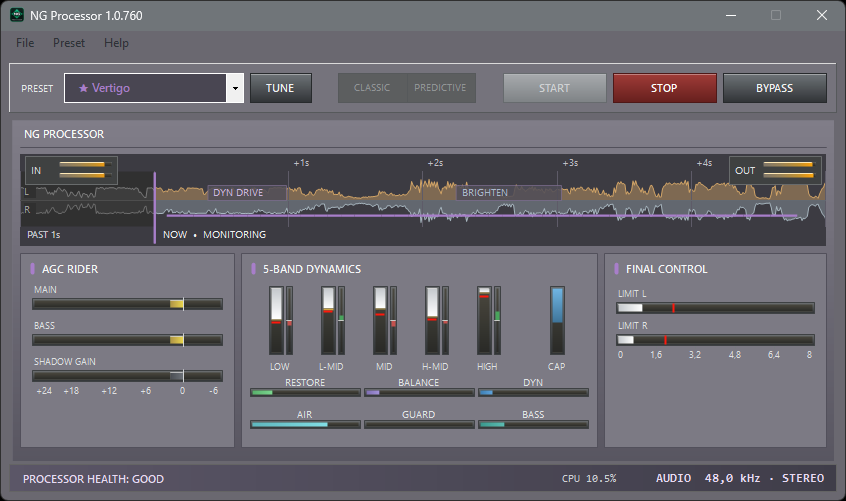Click the +2s timeline mark
This screenshot has height=501, width=846.
(x=435, y=163)
